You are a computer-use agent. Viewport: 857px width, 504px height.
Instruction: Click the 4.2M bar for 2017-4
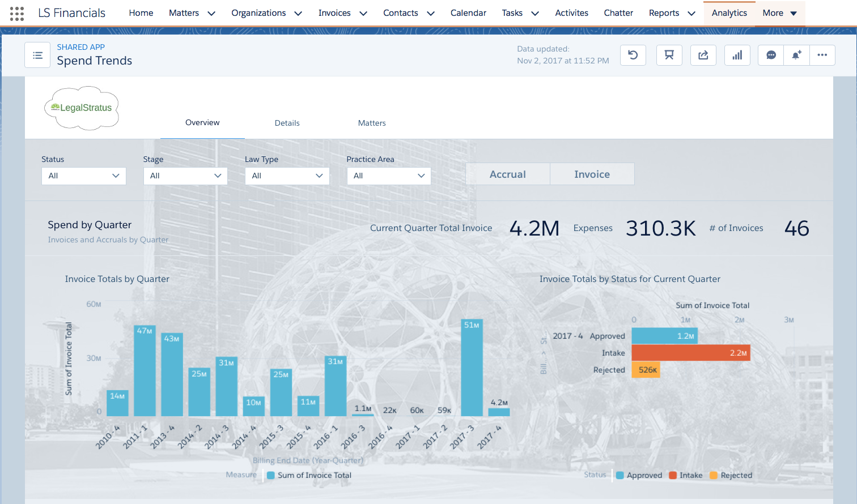pos(499,412)
